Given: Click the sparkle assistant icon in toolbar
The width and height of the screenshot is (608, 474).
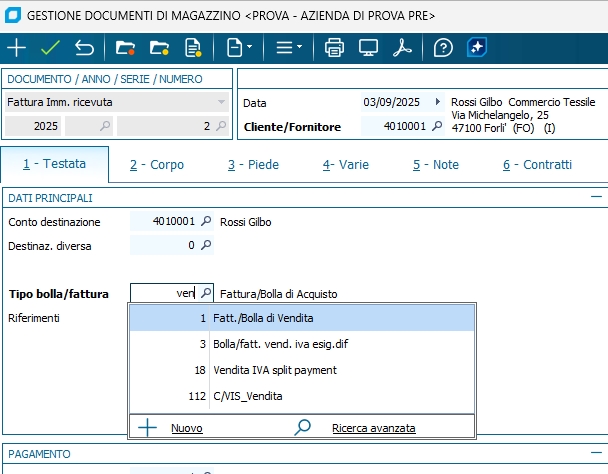Looking at the screenshot, I should [477, 48].
